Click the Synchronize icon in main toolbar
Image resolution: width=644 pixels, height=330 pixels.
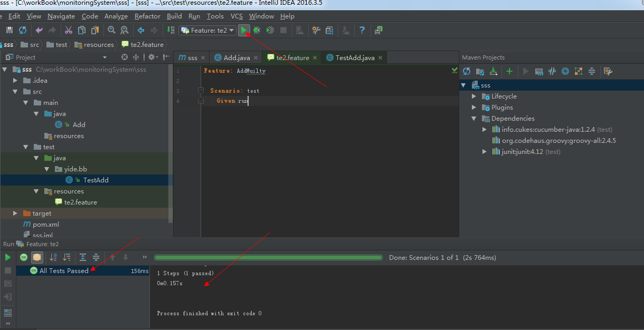[23, 31]
